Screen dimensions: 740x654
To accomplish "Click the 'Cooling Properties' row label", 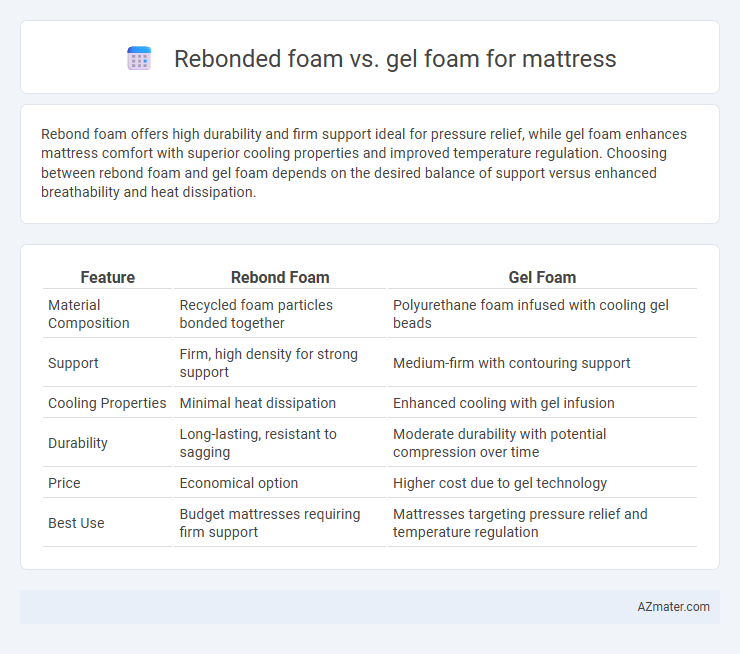I will pyautogui.click(x=107, y=403).
